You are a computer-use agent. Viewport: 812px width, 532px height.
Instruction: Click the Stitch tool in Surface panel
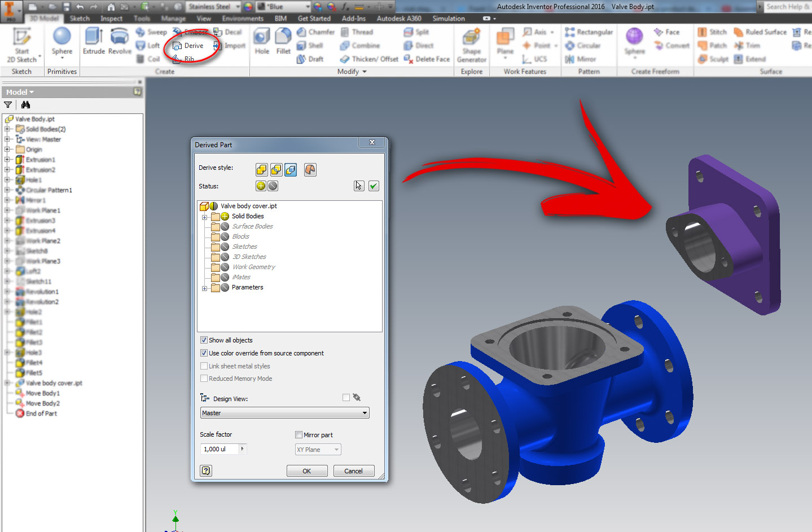[712, 32]
